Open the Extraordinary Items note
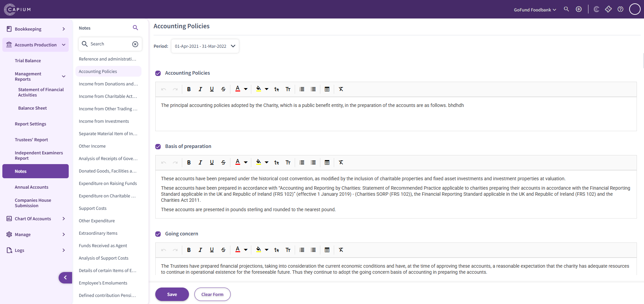The width and height of the screenshot is (644, 304). tap(98, 233)
